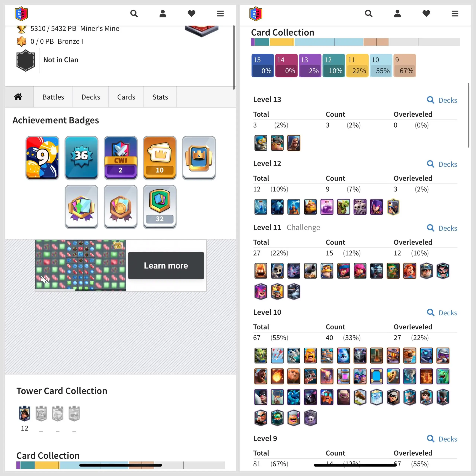Select the level 15 blue swatch box
The width and height of the screenshot is (476, 476).
coord(263,65)
